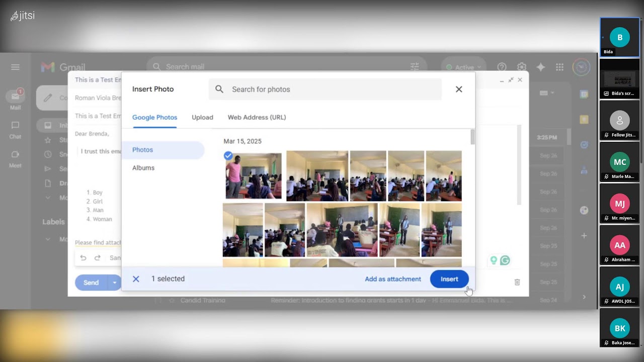
Task: Select Bida's screen share tile
Action: click(619, 78)
